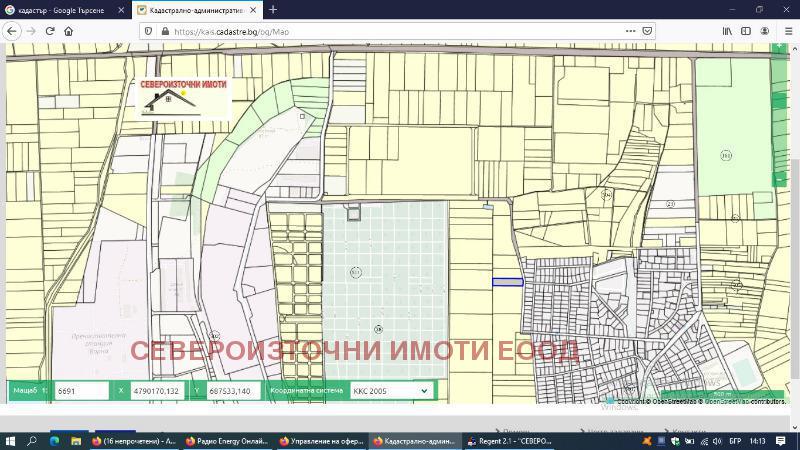Click the browser reload button
This screenshot has width=800, height=450.
coord(50,31)
